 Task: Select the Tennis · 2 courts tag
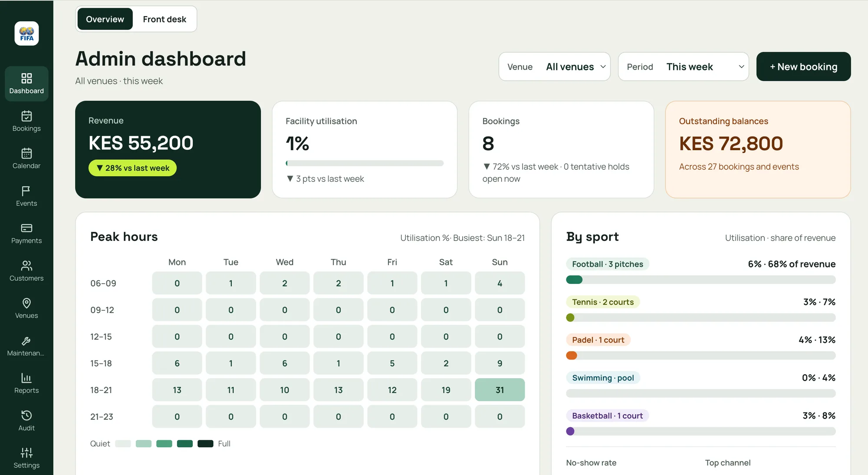click(x=603, y=302)
